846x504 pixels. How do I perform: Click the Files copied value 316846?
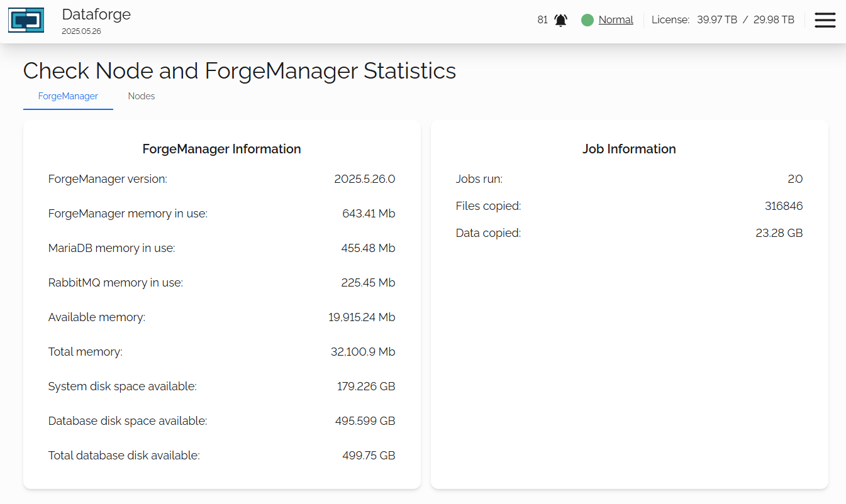click(784, 206)
